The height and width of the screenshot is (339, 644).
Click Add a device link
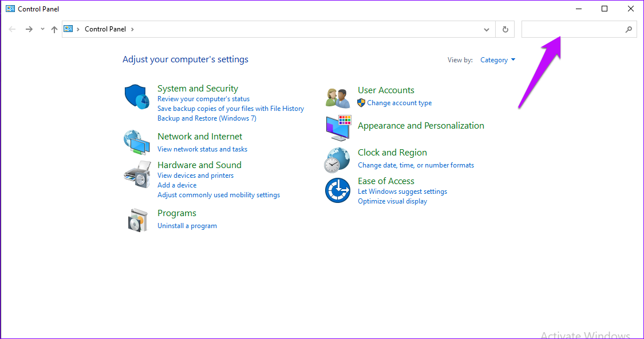(177, 185)
